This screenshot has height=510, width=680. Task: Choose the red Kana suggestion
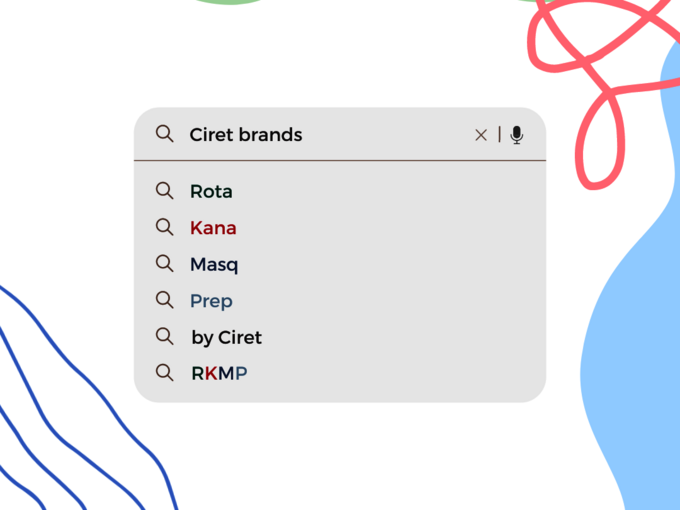[213, 228]
